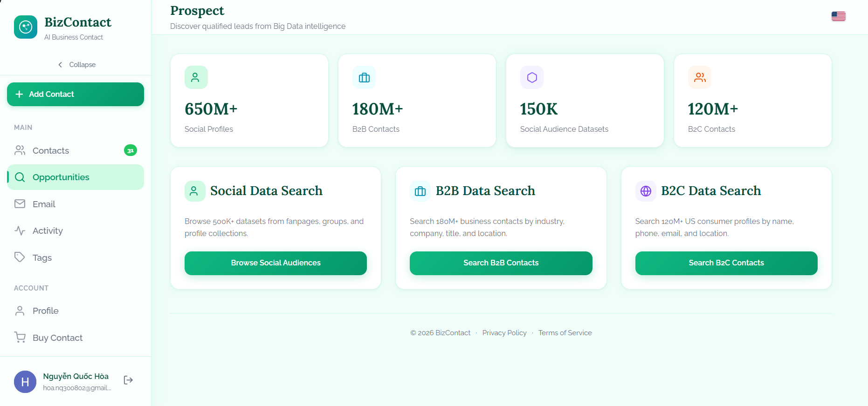This screenshot has width=868, height=406.
Task: Go to Activity page
Action: click(76, 230)
